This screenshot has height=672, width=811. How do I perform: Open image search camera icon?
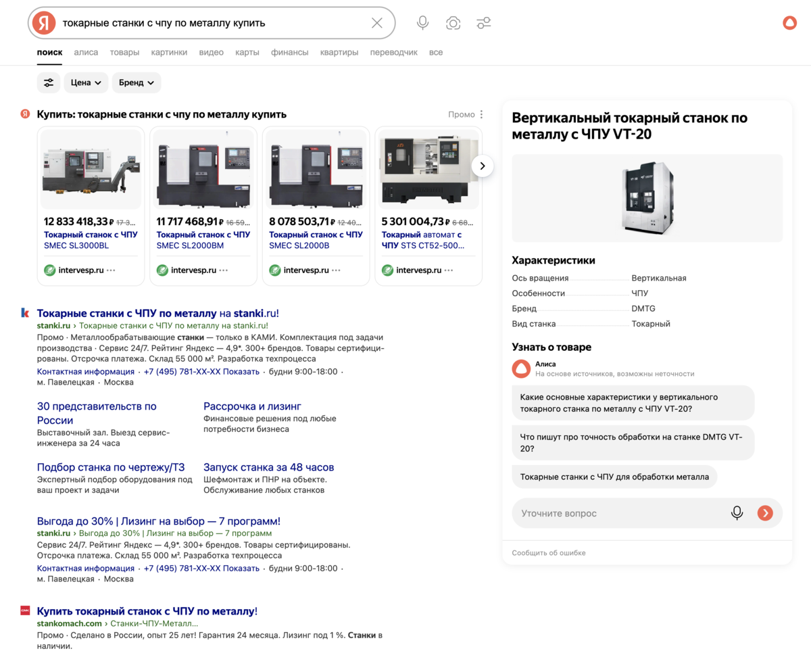click(x=453, y=23)
